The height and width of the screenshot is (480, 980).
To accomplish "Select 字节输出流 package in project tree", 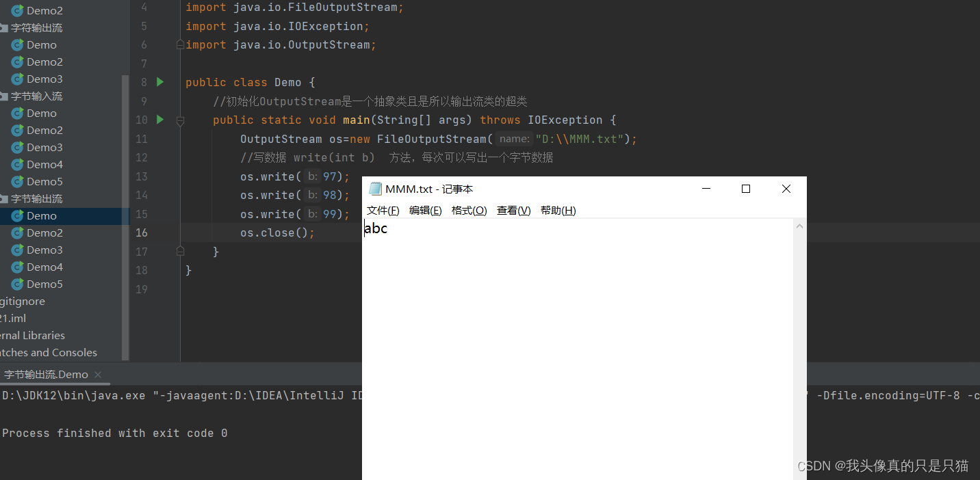I will pos(36,198).
